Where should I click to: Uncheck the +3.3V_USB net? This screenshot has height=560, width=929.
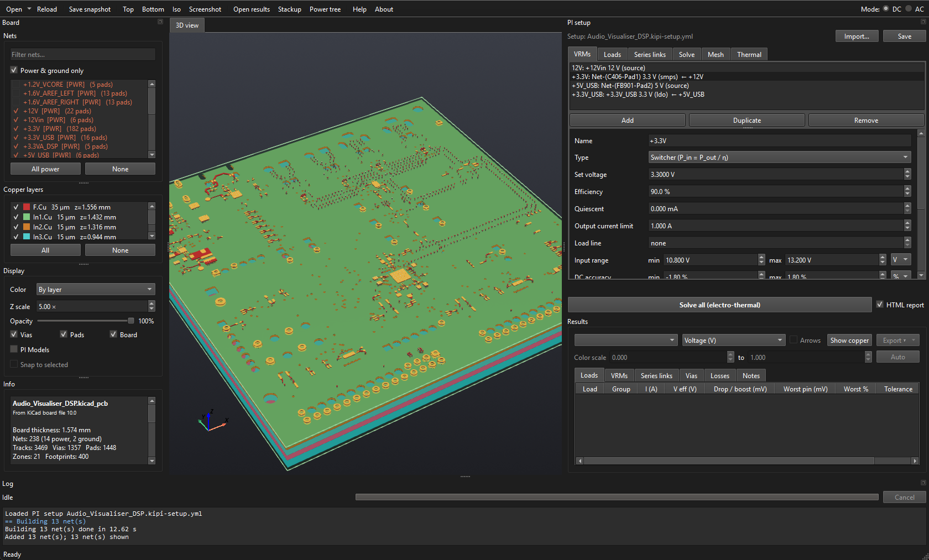16,138
